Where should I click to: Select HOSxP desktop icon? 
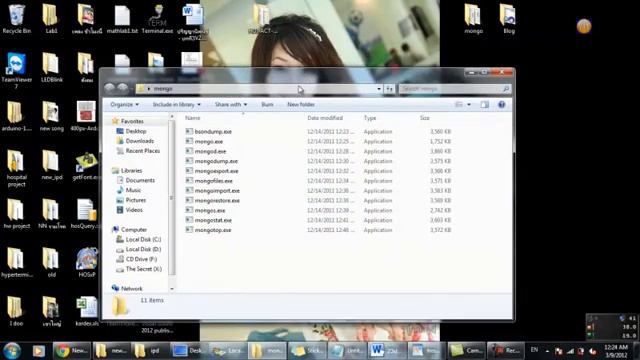point(87,263)
